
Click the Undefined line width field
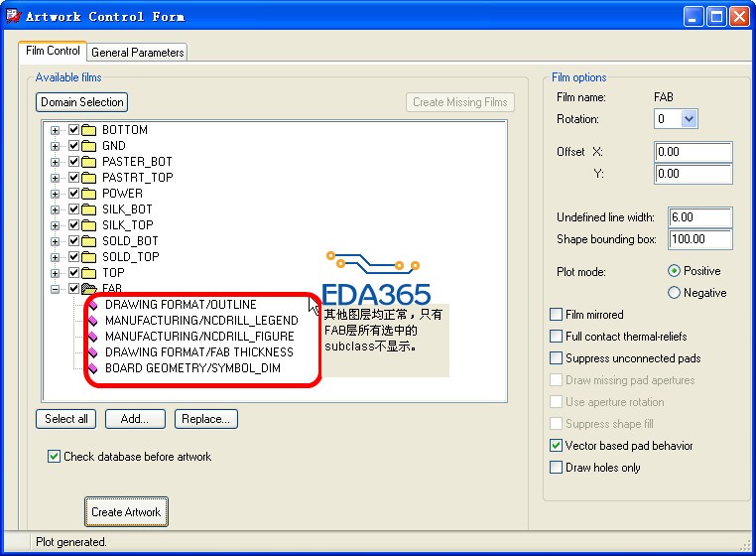700,217
